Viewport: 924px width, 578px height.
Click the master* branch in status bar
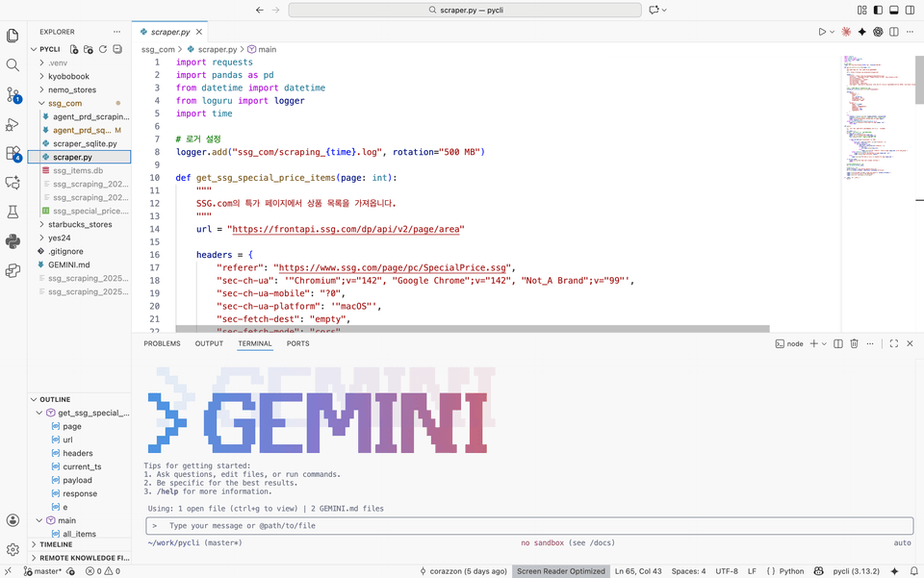tap(42, 571)
